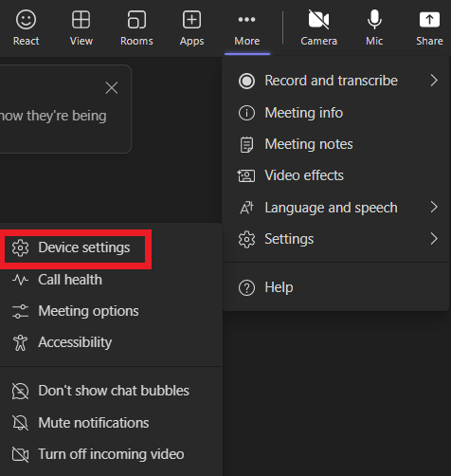Open the View layout options

[x=81, y=27]
